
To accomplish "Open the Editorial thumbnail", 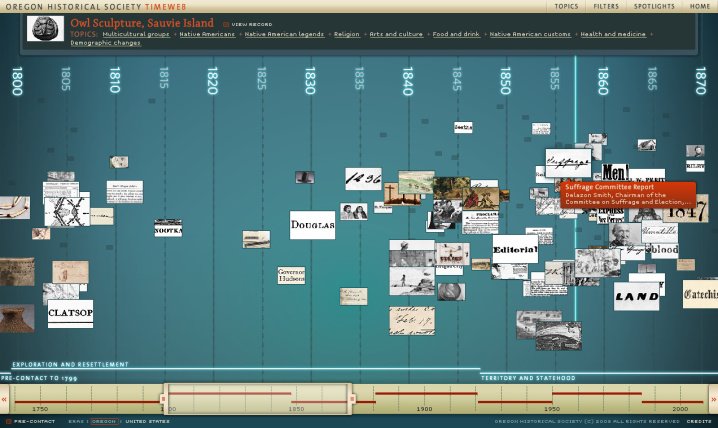I will [515, 249].
